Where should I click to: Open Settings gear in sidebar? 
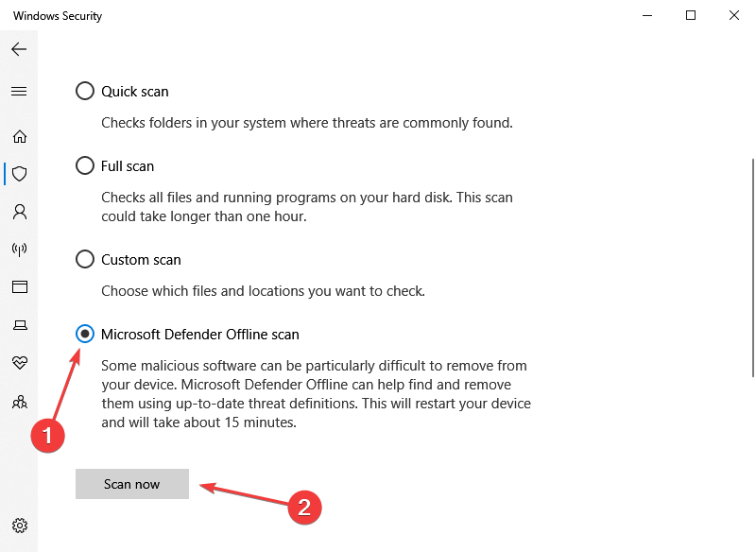(x=19, y=526)
